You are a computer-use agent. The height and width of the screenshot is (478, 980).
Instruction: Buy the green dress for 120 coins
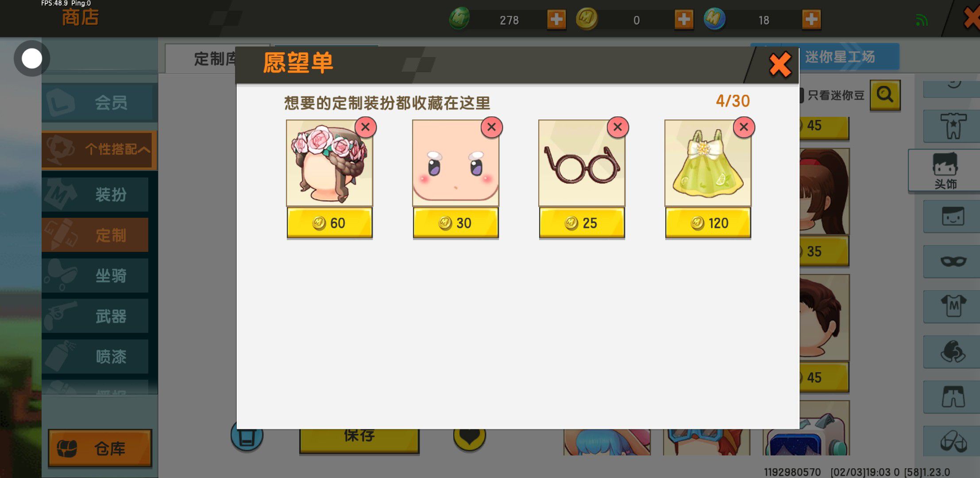coord(708,223)
